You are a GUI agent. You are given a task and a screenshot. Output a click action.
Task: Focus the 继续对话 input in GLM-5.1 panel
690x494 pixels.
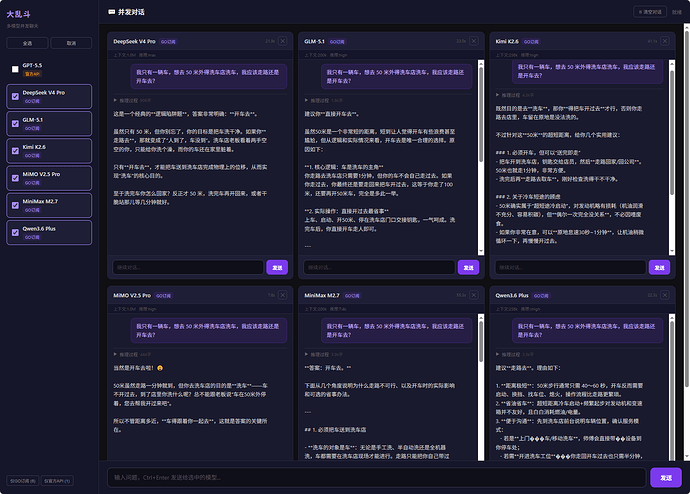tap(379, 267)
